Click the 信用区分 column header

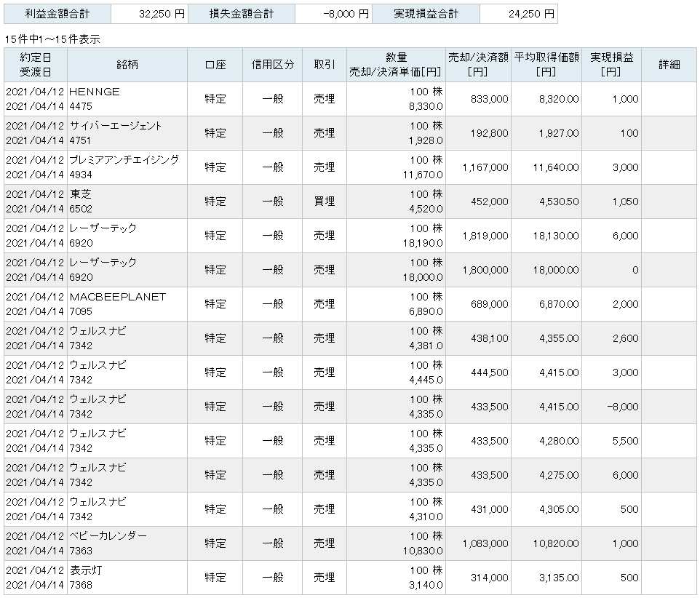[x=273, y=65]
